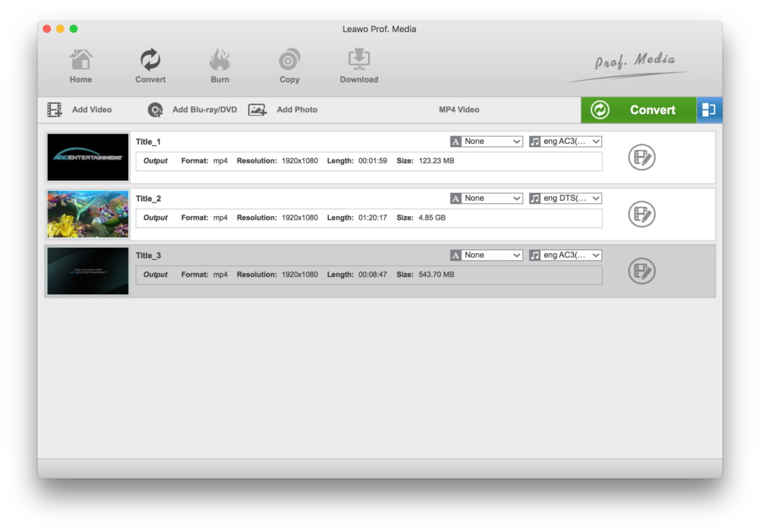Select the Title_2 coral reef thumbnail
The height and width of the screenshot is (532, 760).
pyautogui.click(x=88, y=214)
